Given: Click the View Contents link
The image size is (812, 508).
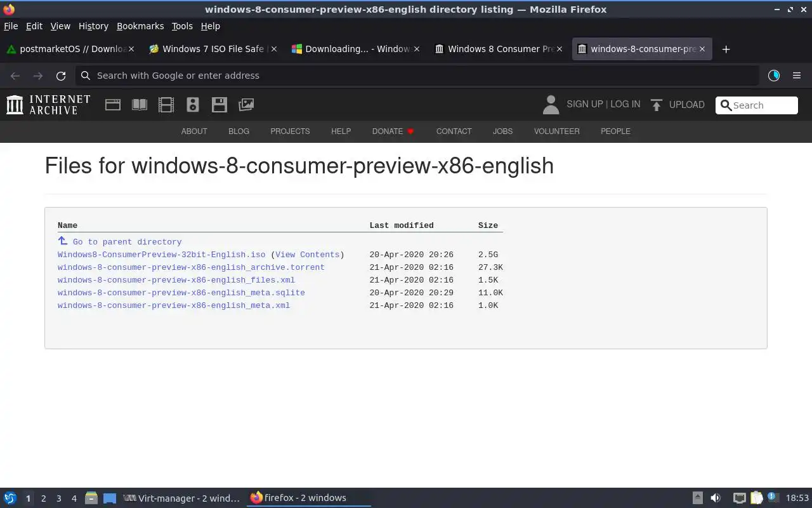Looking at the screenshot, I should click(x=308, y=255).
